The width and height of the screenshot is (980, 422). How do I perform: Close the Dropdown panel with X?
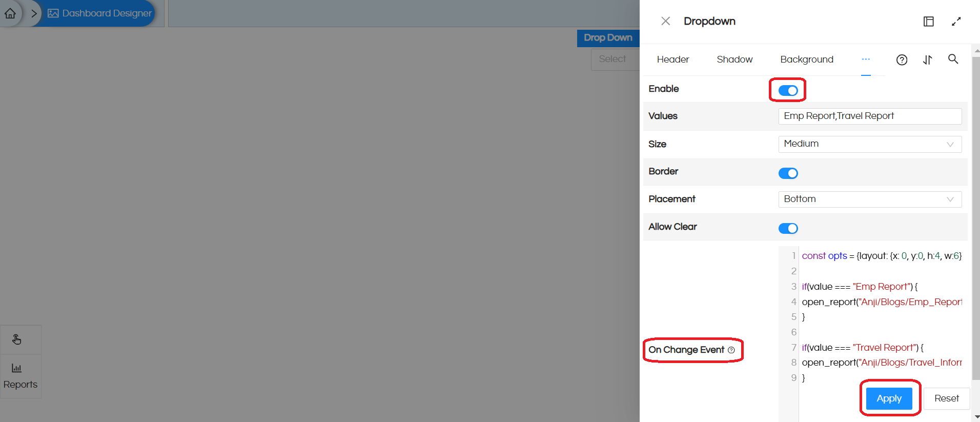pos(665,21)
